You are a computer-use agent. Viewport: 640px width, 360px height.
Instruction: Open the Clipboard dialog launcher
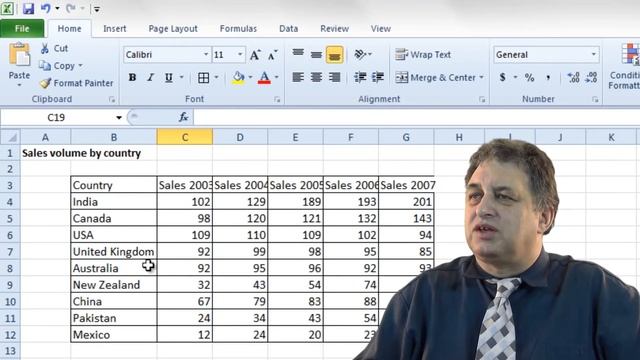tap(112, 100)
